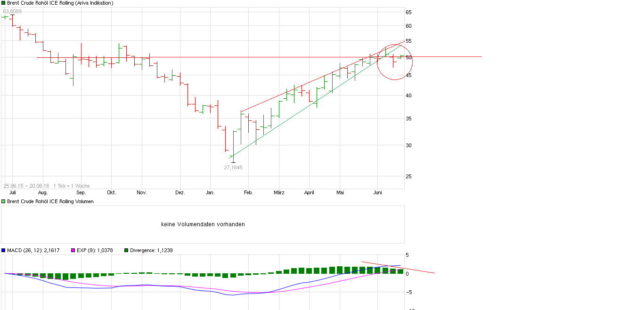Click the -5 label on MACD axis
The image size is (644, 310).
pyautogui.click(x=408, y=292)
